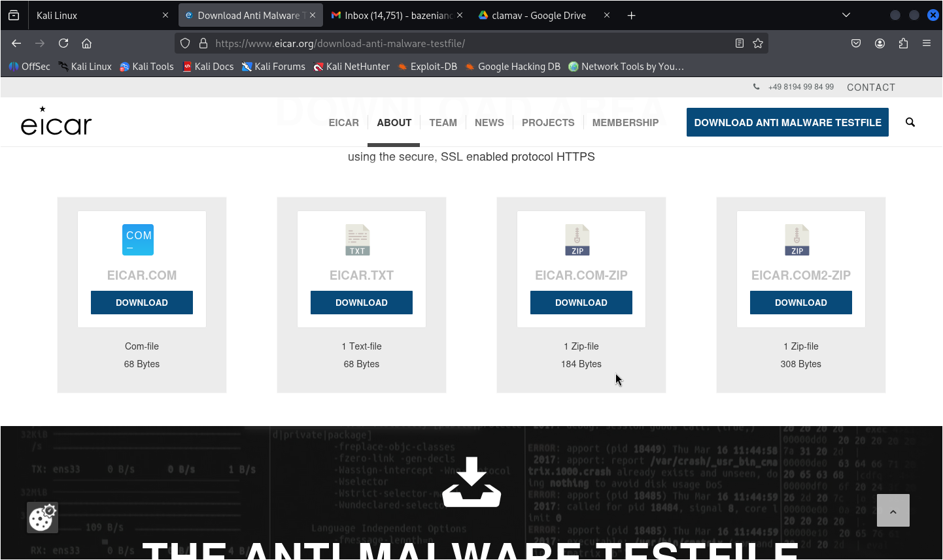Go to the browser home page icon
Viewport: 943px width, 560px height.
(86, 43)
